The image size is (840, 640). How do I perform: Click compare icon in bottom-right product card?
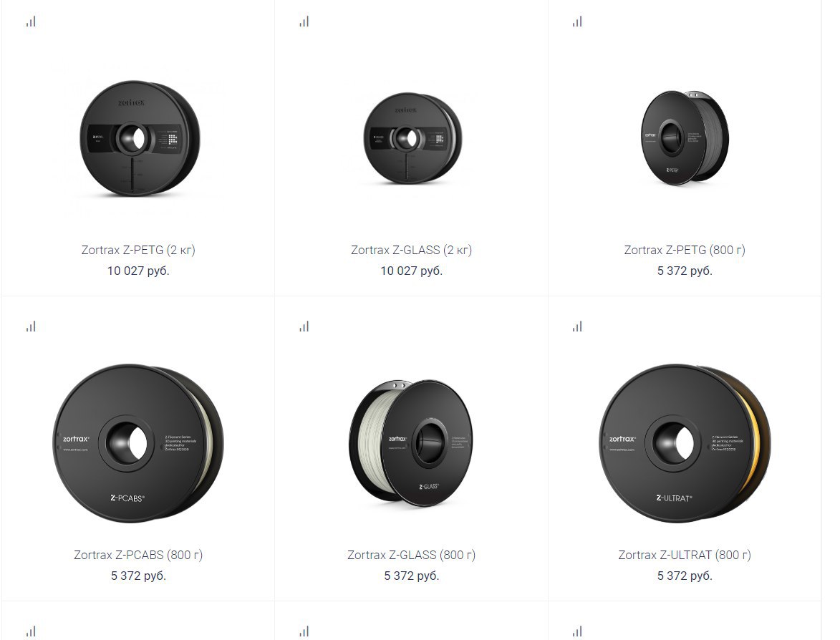coord(577,631)
